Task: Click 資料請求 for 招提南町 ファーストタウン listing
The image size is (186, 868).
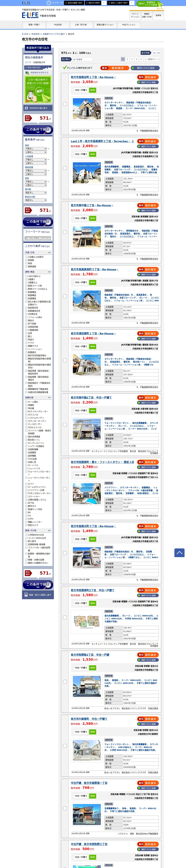Action: [148, 462]
